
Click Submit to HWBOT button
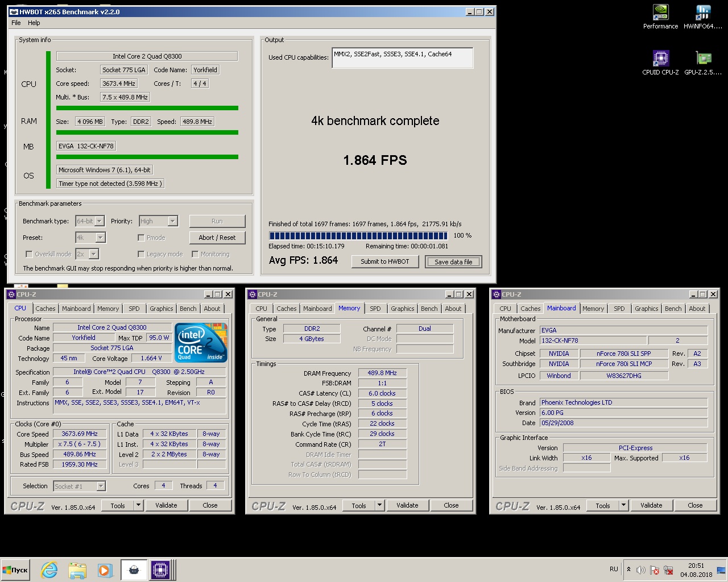(385, 261)
